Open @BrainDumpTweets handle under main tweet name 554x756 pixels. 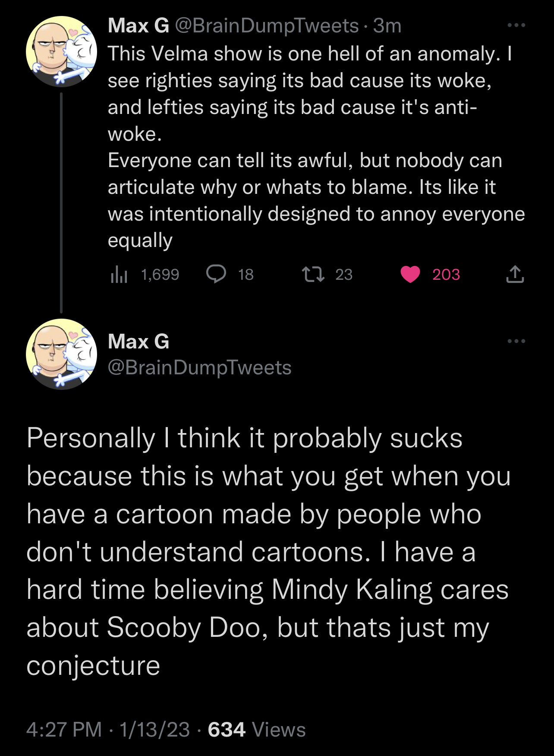click(x=200, y=368)
